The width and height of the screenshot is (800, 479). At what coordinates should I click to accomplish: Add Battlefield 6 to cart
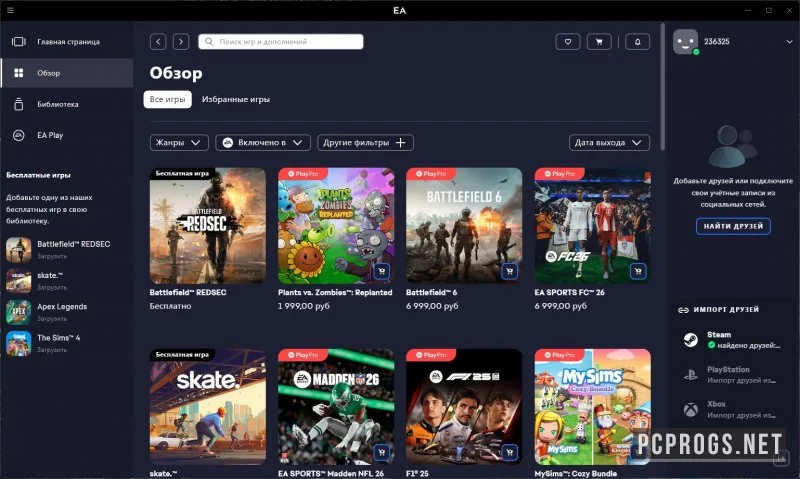click(510, 271)
